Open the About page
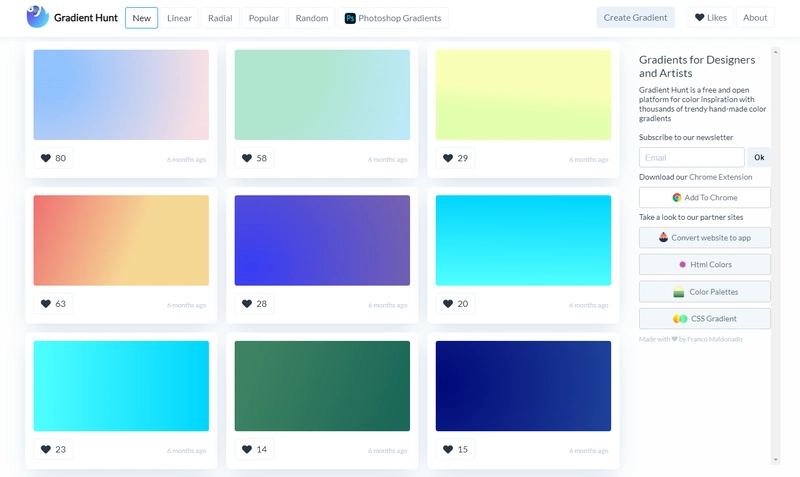Image resolution: width=800 pixels, height=477 pixels. (755, 17)
